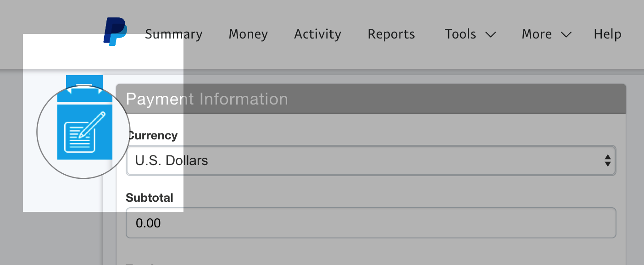This screenshot has width=644, height=265.
Task: Click the Currency field label
Action: 152,136
